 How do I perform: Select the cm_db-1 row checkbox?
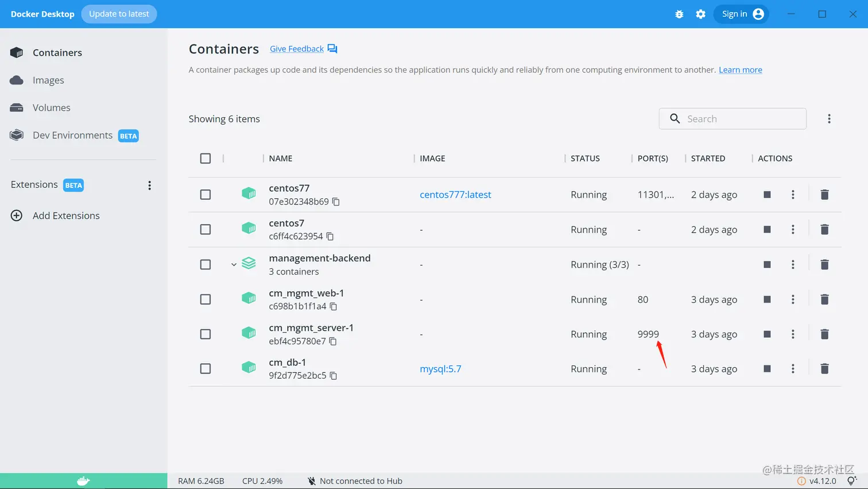(x=206, y=369)
